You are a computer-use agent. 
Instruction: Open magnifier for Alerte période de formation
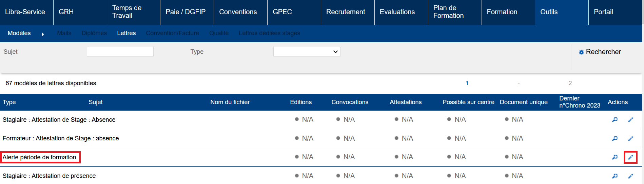click(614, 157)
